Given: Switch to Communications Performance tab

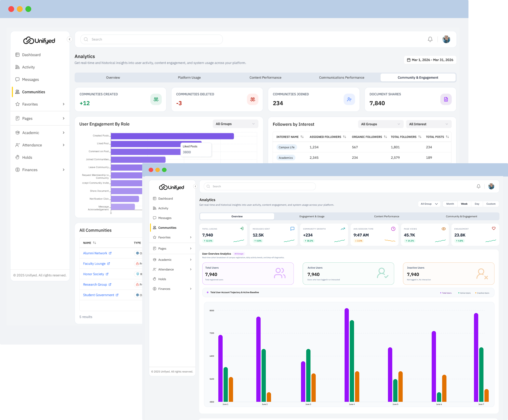Looking at the screenshot, I should click(342, 78).
